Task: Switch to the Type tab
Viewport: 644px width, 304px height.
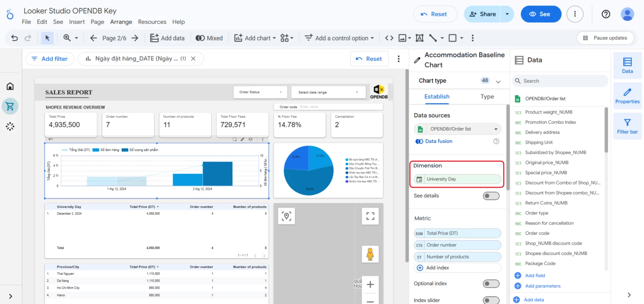Action: pyautogui.click(x=487, y=97)
